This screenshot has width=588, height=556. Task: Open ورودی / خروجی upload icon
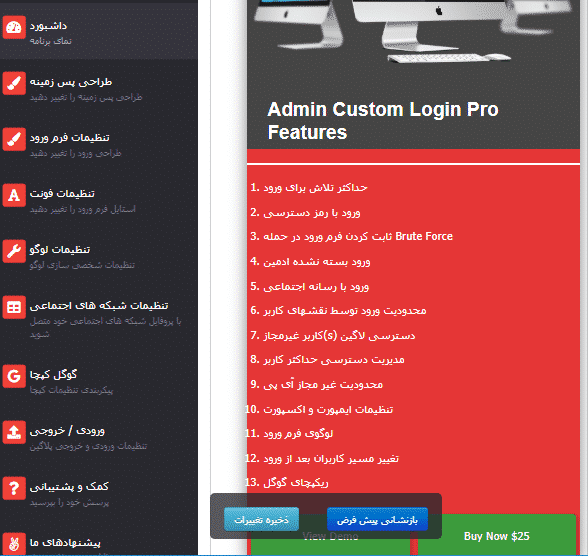click(x=14, y=432)
